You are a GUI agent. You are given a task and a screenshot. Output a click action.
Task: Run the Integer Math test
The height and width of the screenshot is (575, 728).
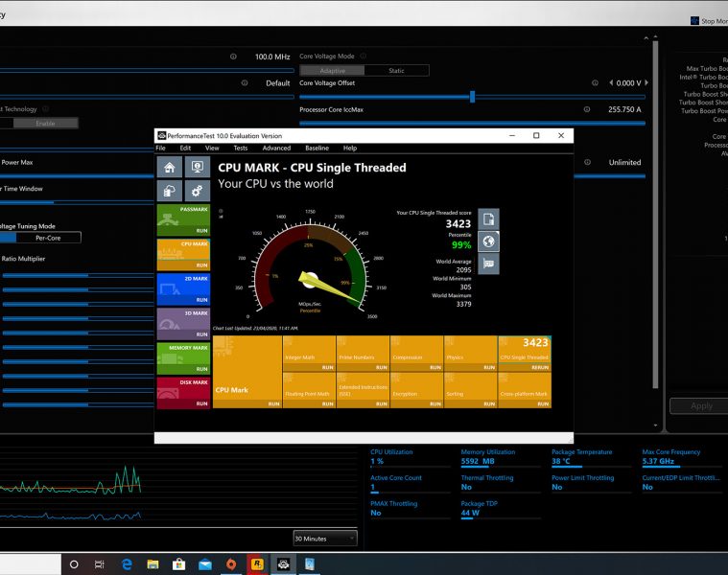pyautogui.click(x=309, y=354)
